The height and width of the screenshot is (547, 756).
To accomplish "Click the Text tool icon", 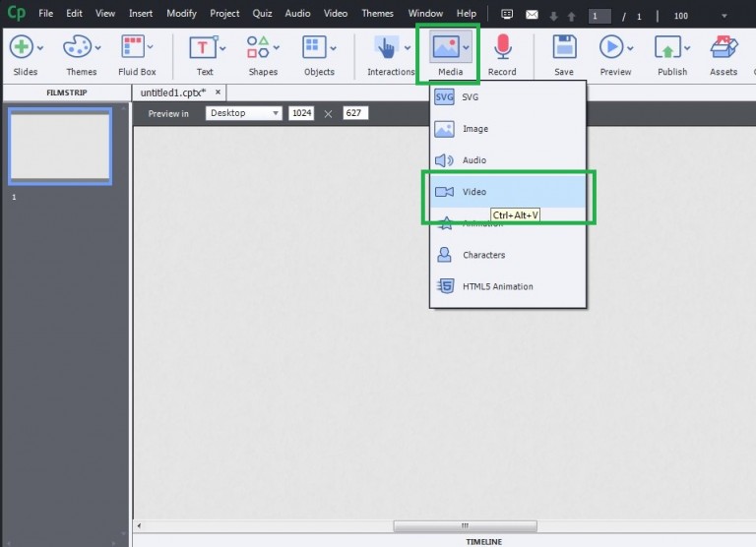I will click(202, 47).
